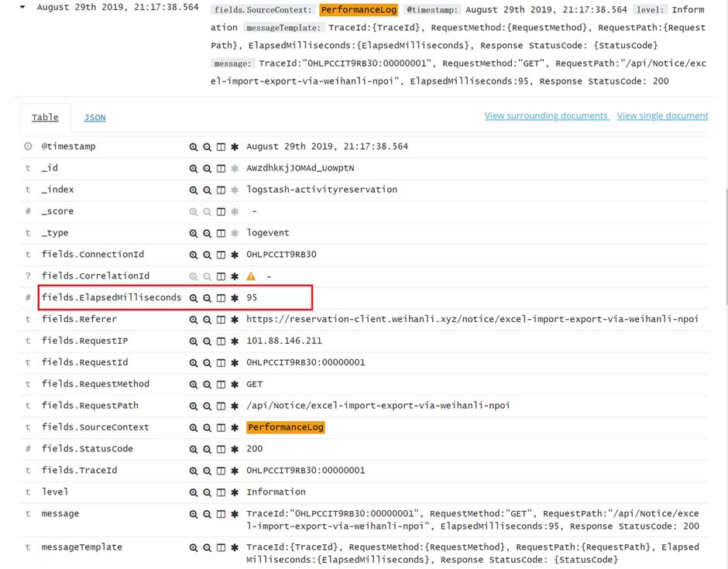Filter for fields.RequestPath value

pyautogui.click(x=193, y=406)
